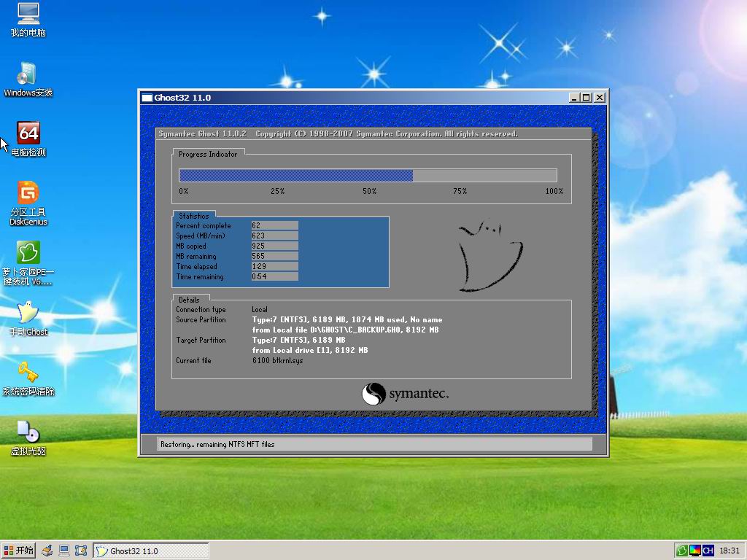Click the computer monitor quick launch icon
Viewport: 747px width, 560px height.
[64, 551]
